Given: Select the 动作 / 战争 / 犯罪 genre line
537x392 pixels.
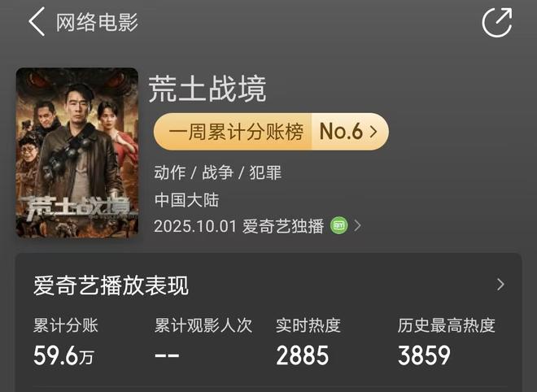Looking at the screenshot, I should tap(218, 172).
